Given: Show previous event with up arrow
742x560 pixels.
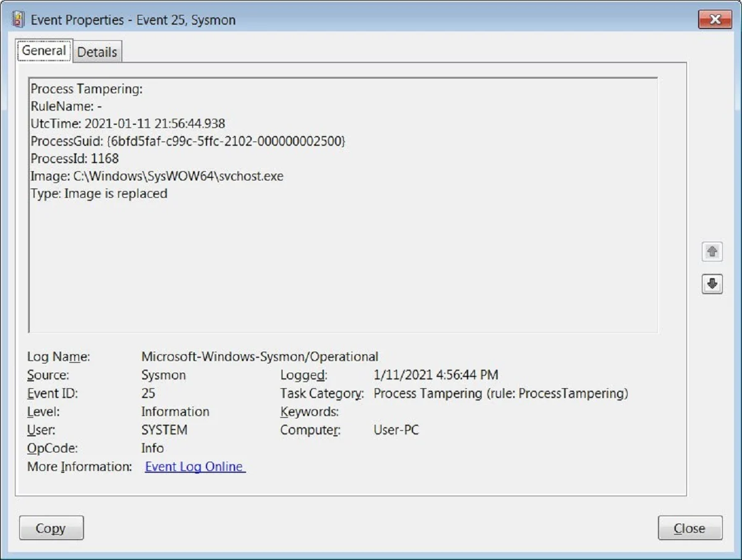Looking at the screenshot, I should (712, 252).
